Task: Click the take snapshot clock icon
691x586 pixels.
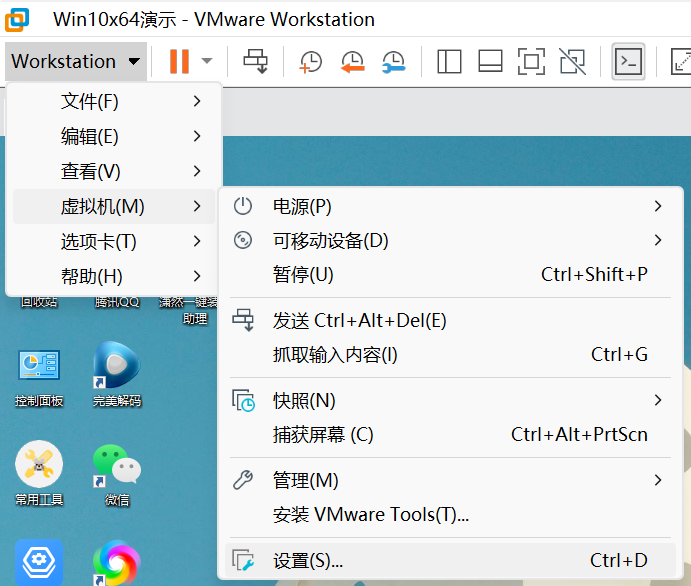Action: [x=311, y=61]
